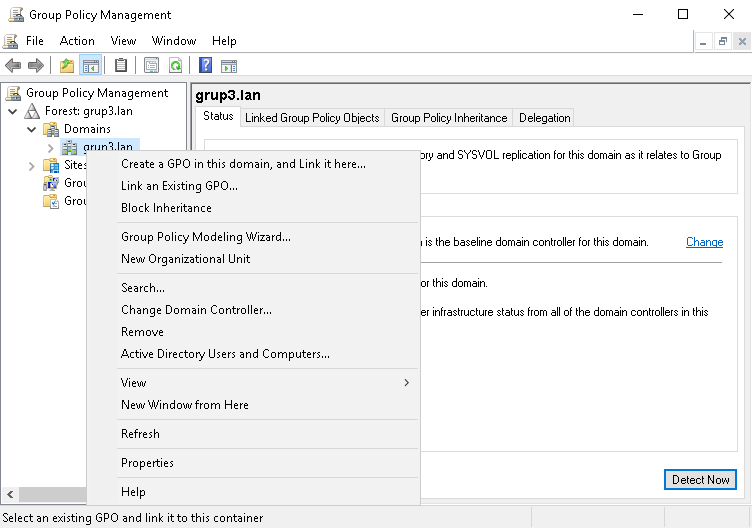Click the left arrow of the horizontal scrollbar
This screenshot has height=528, width=752.
(x=11, y=495)
